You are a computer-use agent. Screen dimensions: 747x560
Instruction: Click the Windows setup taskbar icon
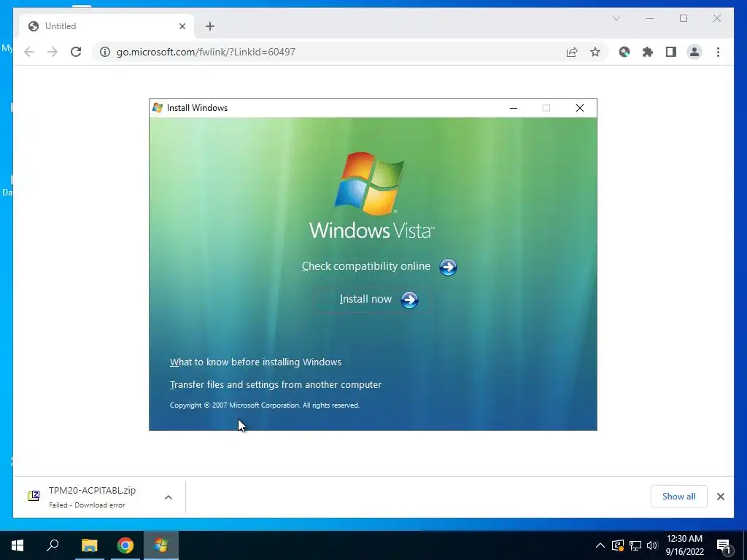(x=161, y=545)
